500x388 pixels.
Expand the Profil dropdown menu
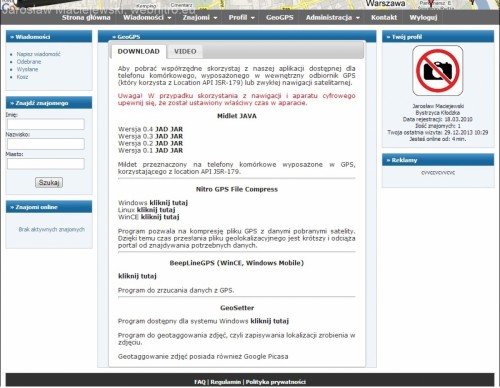point(241,17)
